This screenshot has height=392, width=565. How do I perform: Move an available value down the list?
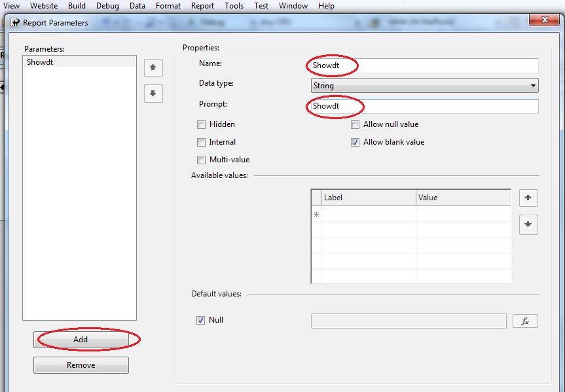[x=528, y=225]
